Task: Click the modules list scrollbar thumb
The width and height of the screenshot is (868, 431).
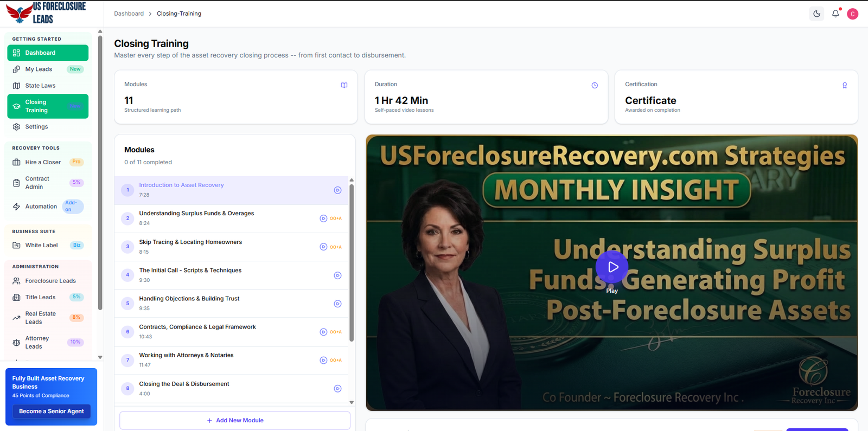Action: (352, 263)
